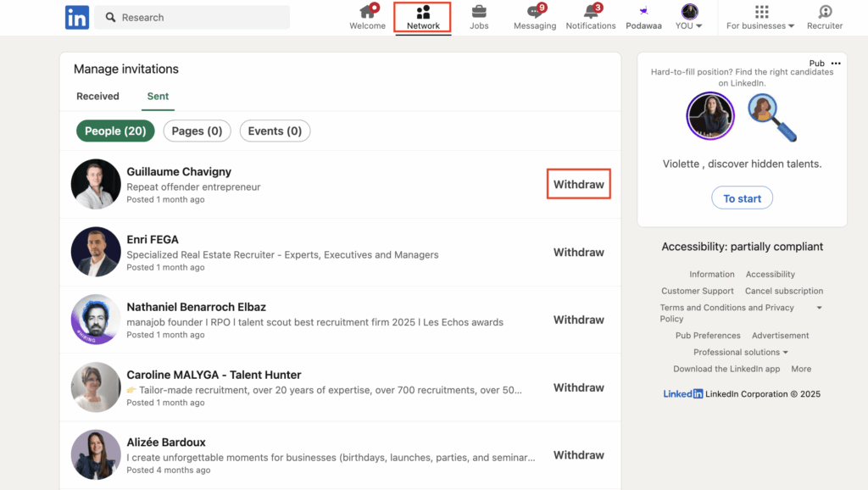Focus the Research search field
Image resolution: width=868 pixels, height=490 pixels.
192,17
